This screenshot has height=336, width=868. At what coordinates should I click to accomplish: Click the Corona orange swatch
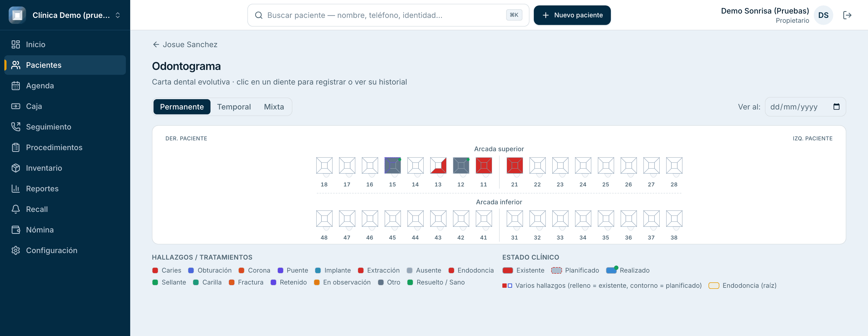[241, 270]
